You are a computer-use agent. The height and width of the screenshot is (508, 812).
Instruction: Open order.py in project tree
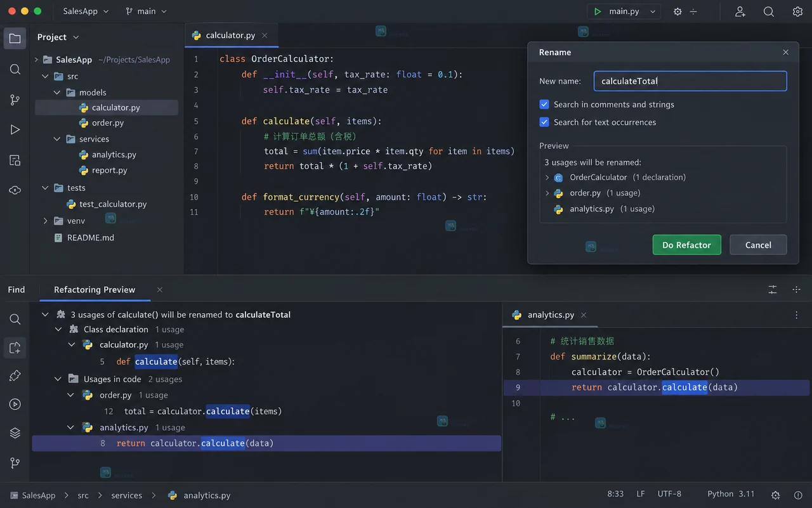point(107,123)
